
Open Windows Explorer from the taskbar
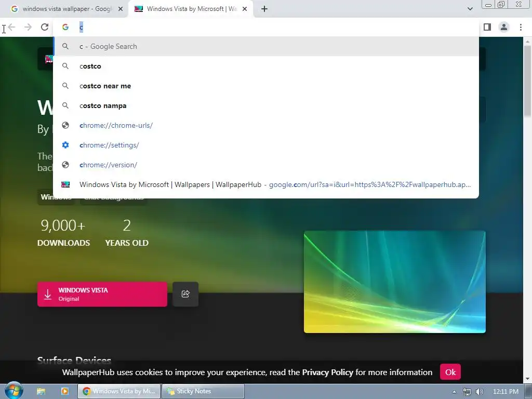tap(41, 391)
